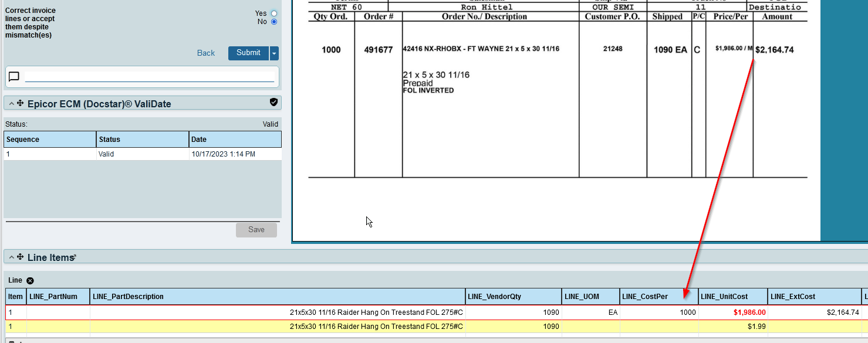Image resolution: width=868 pixels, height=343 pixels.
Task: Select the No radio option
Action: [x=273, y=21]
